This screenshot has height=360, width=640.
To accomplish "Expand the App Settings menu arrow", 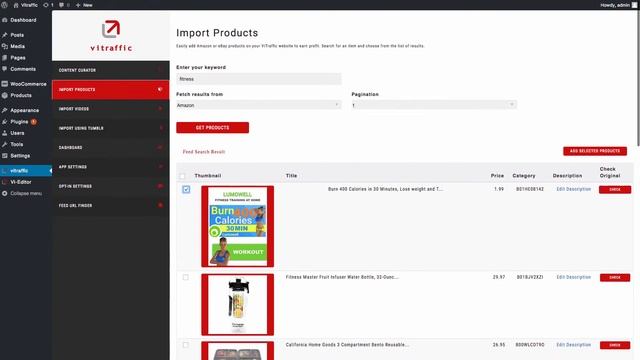I will tap(160, 167).
